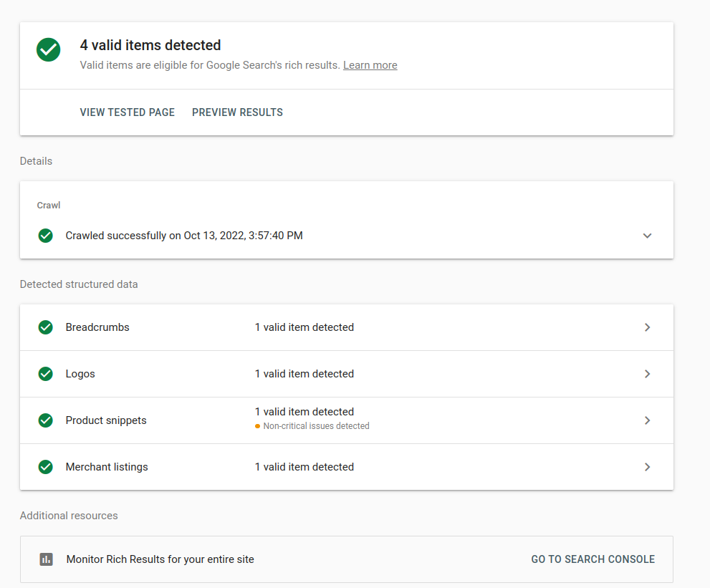The width and height of the screenshot is (710, 588).
Task: Click GO TO SEARCH CONSOLE
Action: pyautogui.click(x=593, y=559)
